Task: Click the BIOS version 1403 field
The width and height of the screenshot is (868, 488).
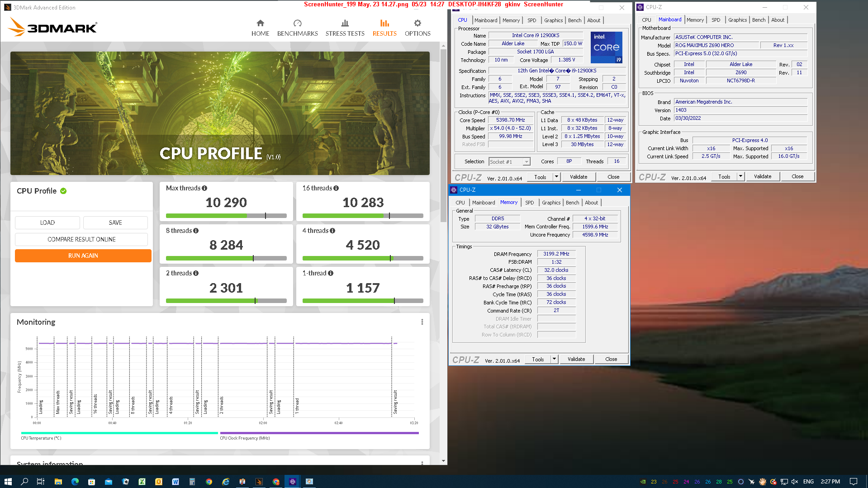Action: point(740,110)
